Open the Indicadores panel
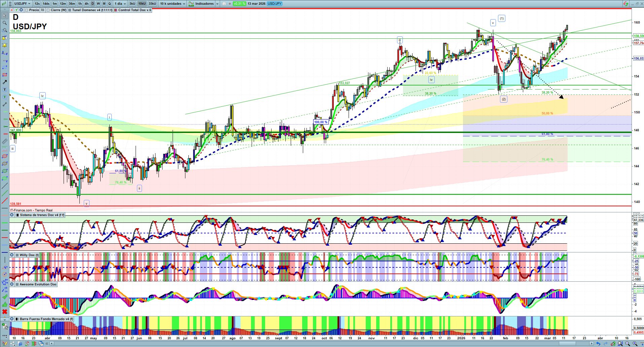 [201, 4]
